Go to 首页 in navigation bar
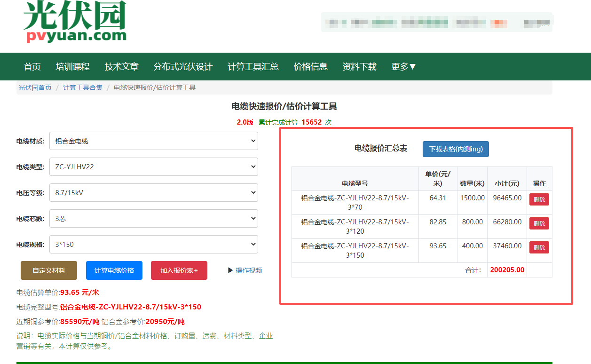The image size is (591, 364). (32, 67)
